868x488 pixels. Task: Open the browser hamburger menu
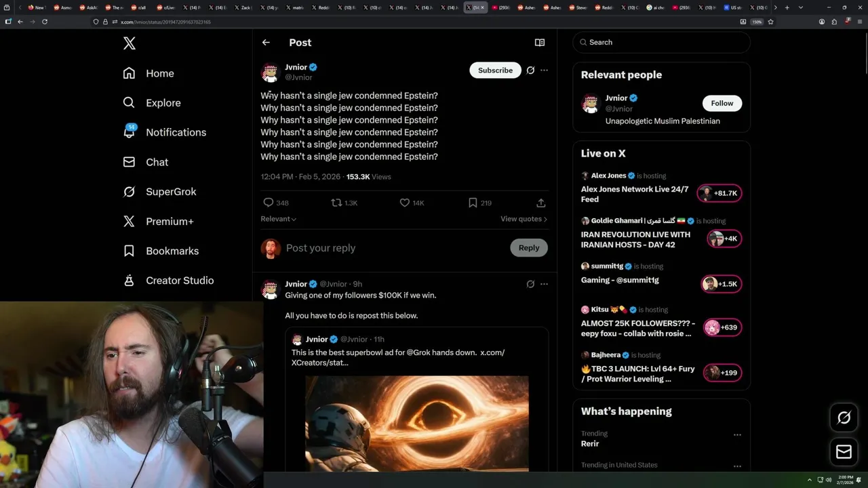click(x=860, y=22)
